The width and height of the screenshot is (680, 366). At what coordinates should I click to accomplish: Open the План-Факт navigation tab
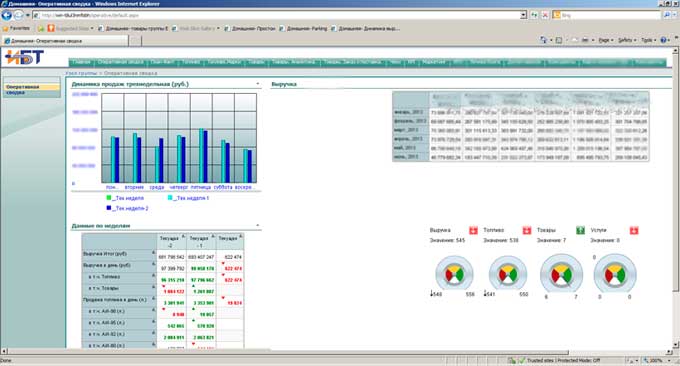pos(162,62)
